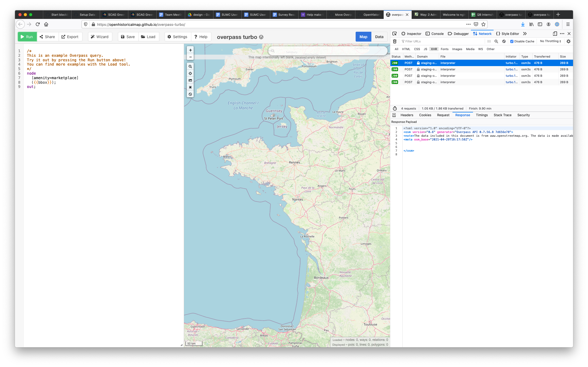Clear network requests with the trash icon
Screen dimensions: 588x367
(395, 41)
